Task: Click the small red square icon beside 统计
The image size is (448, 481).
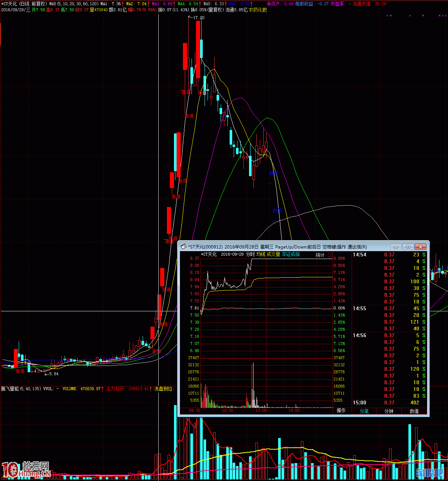Action: point(330,255)
